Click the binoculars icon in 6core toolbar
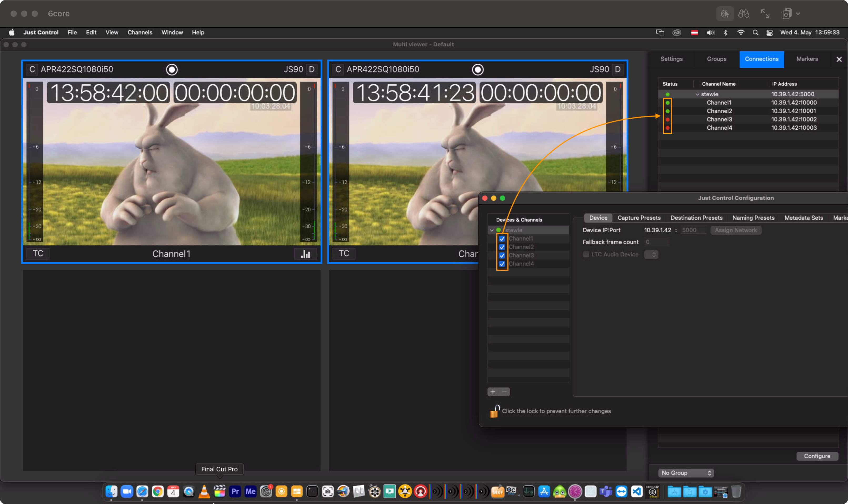 point(744,14)
